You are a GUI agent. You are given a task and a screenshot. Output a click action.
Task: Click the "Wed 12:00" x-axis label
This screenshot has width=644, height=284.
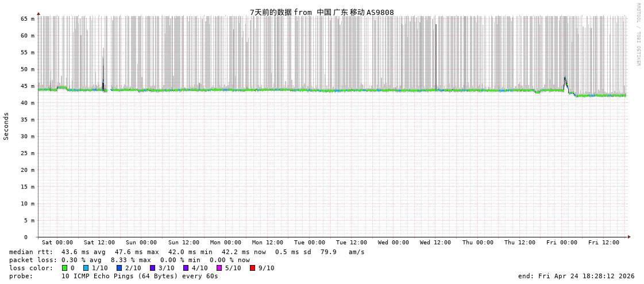(435, 243)
